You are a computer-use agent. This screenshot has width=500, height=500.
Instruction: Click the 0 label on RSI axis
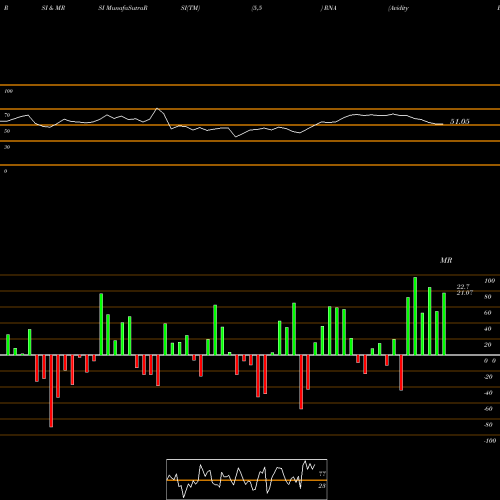pyautogui.click(x=5, y=171)
